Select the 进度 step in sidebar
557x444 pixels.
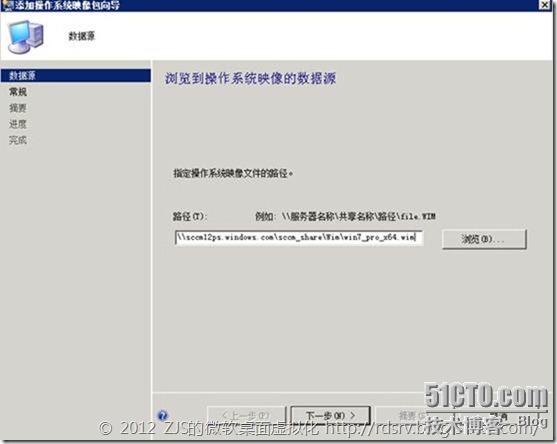click(18, 124)
